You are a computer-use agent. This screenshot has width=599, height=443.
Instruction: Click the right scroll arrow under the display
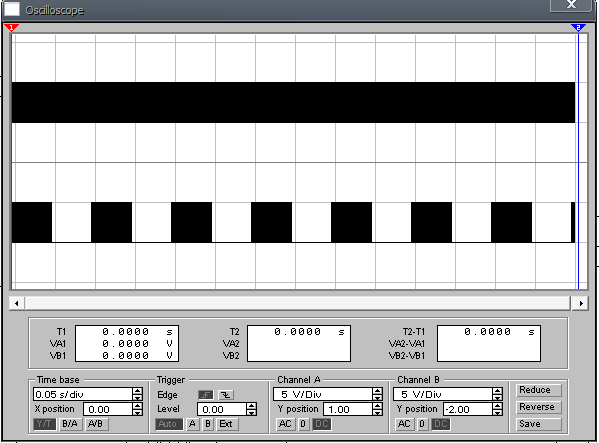pos(581,303)
